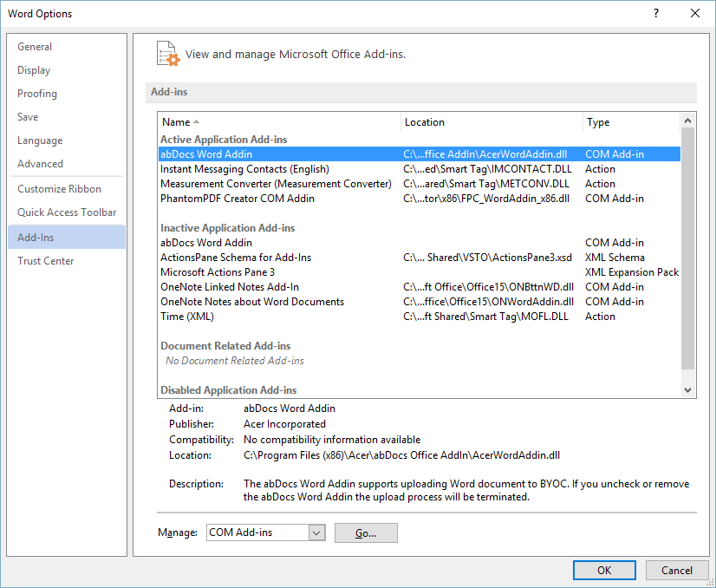This screenshot has width=716, height=588.
Task: Sort add-ins by the Name column
Action: [x=279, y=122]
